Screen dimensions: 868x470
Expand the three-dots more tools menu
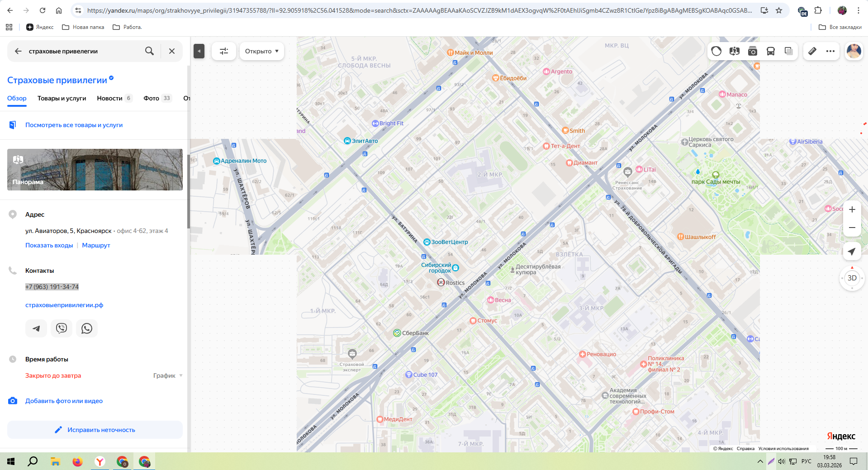click(x=830, y=51)
